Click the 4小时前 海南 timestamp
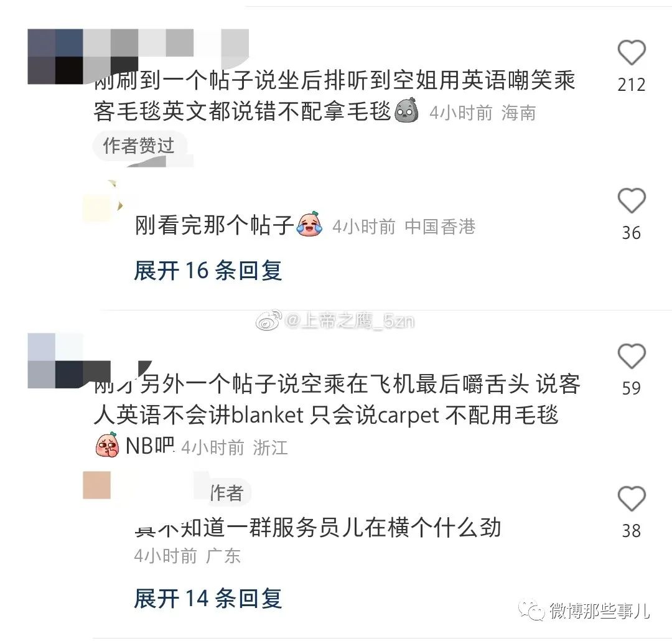672x641 pixels. (x=483, y=113)
